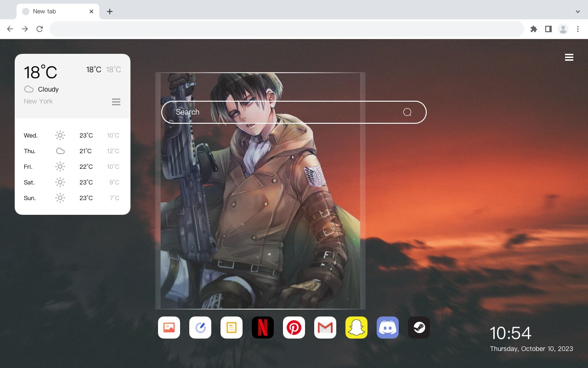
Task: Click the 10:54 clock display
Action: click(510, 333)
